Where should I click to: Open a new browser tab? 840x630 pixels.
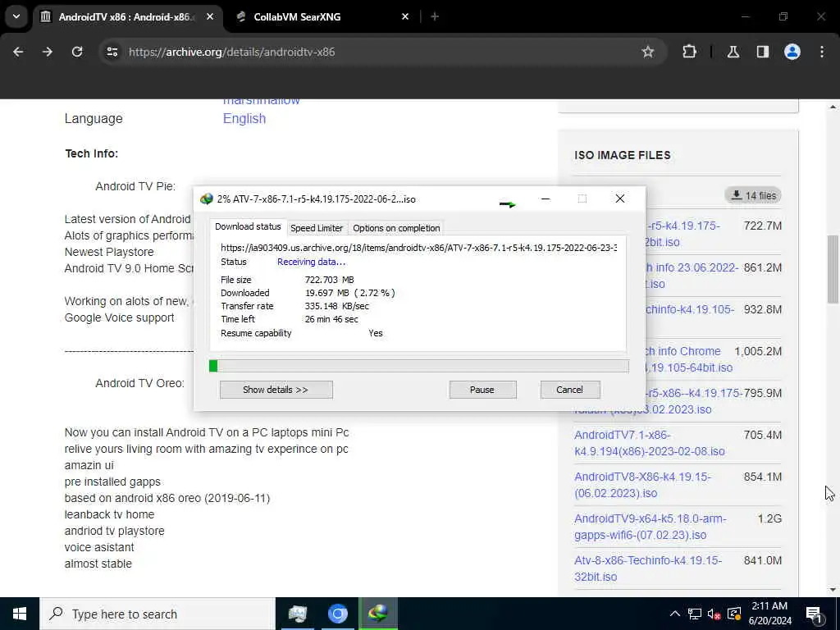pos(435,16)
